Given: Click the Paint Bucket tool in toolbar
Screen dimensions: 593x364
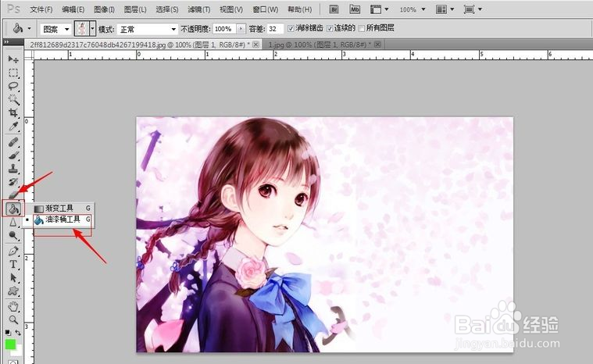Looking at the screenshot, I should [x=13, y=209].
